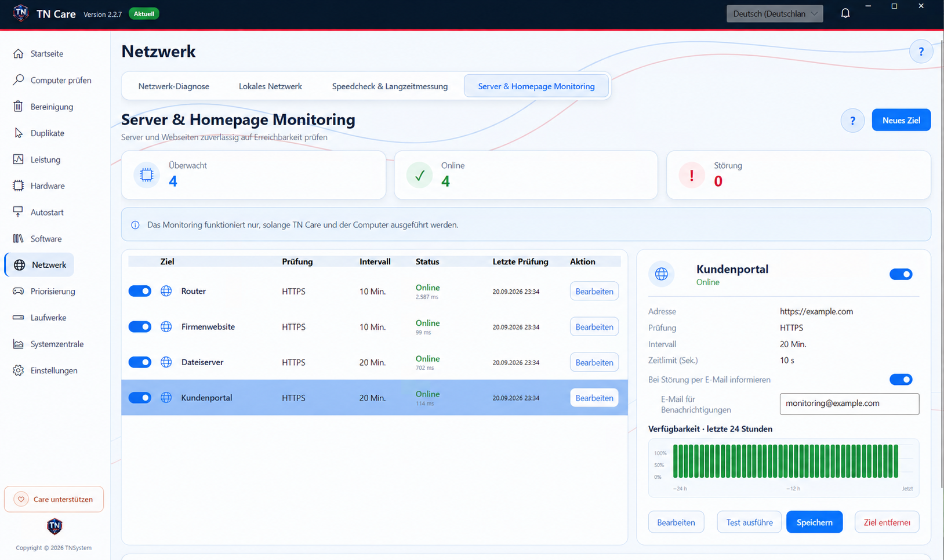Screen dimensions: 944x560
Task: Select Server & Homepage Monitoring tab
Action: coord(536,86)
